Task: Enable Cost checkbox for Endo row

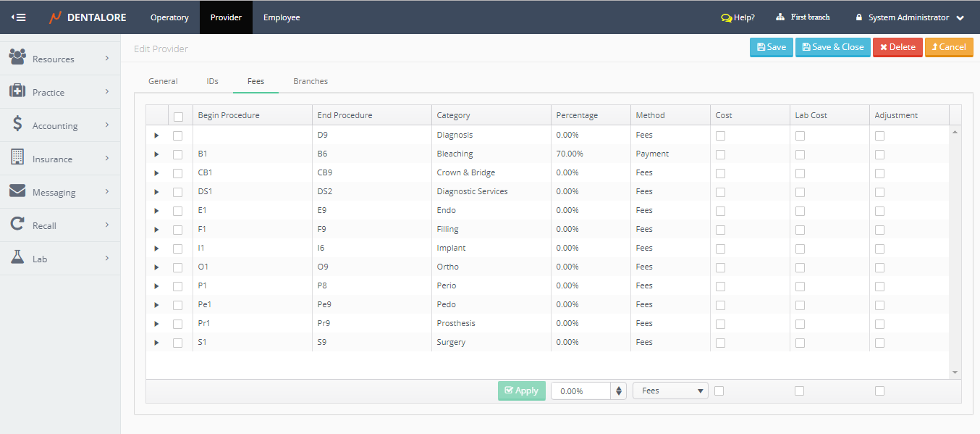Action: [720, 211]
